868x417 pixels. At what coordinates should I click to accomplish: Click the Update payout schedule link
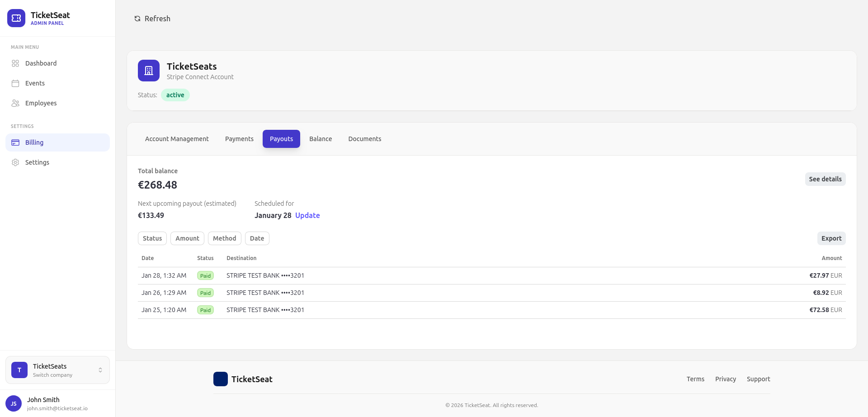coord(307,215)
